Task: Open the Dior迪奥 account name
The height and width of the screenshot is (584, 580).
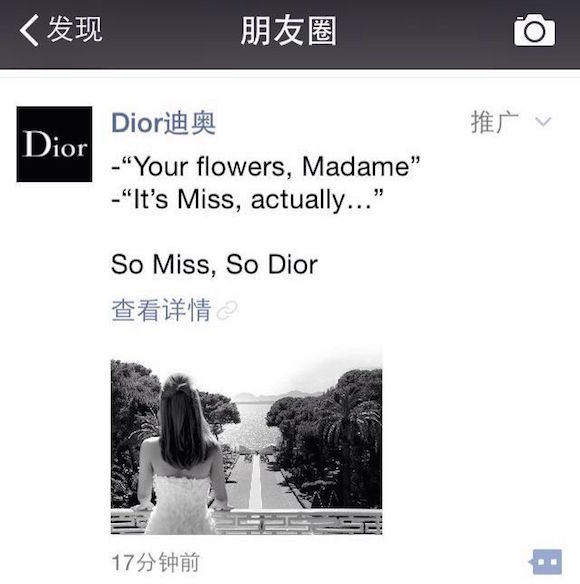Action: pyautogui.click(x=164, y=123)
